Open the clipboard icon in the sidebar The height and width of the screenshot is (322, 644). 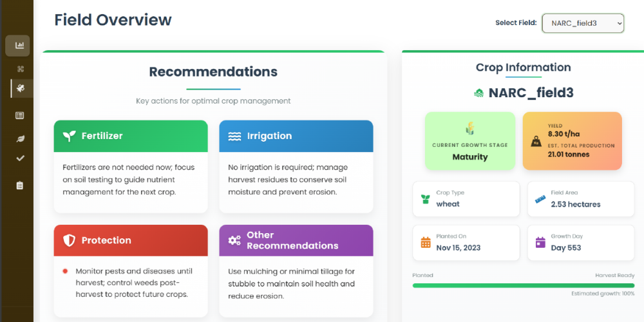(20, 185)
